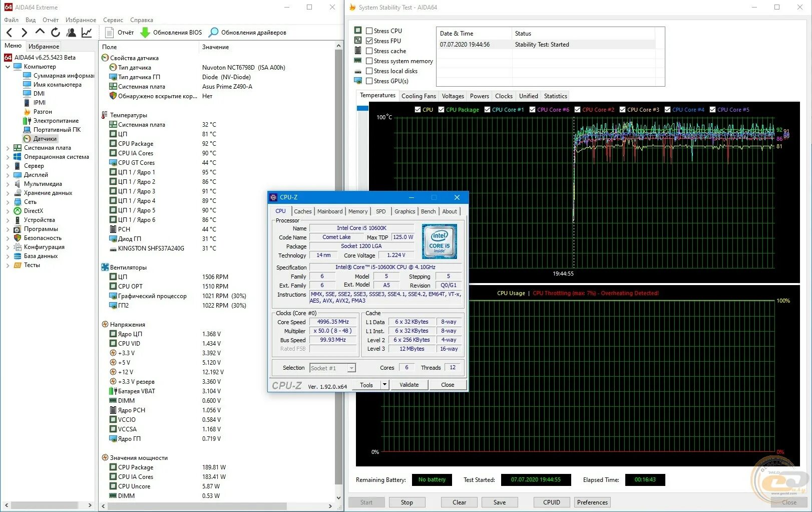Open the user icon in AIDA64 toolbar
This screenshot has height=512, width=812.
click(71, 33)
